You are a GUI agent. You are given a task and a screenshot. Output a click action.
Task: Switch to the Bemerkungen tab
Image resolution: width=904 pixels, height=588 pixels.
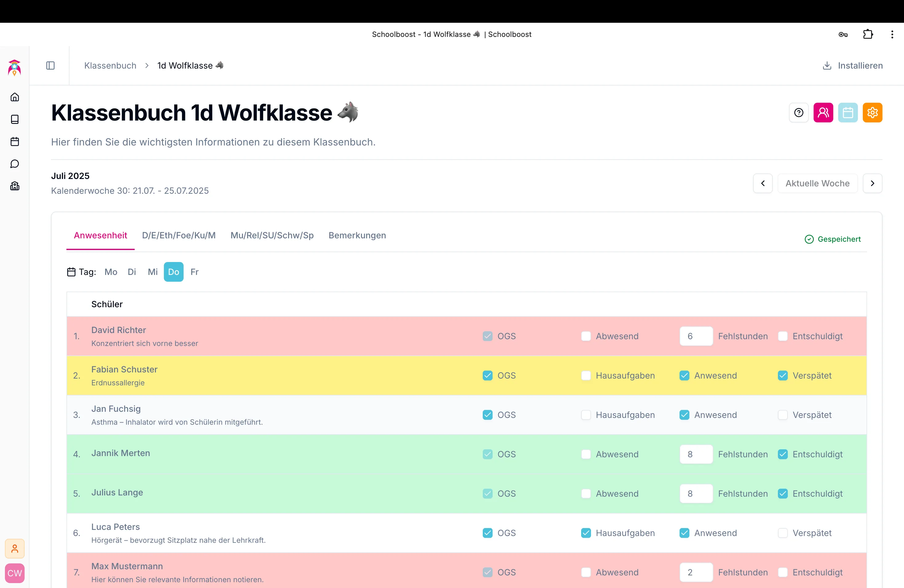[357, 236]
